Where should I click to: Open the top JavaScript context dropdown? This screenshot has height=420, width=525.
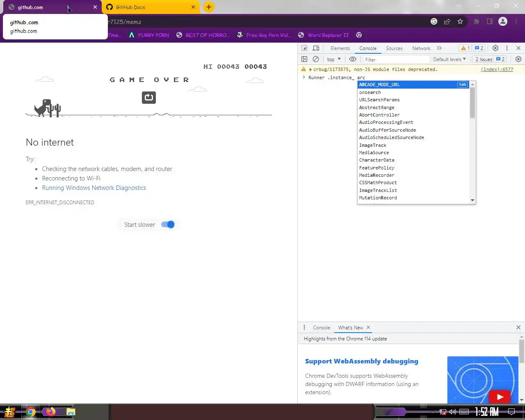pyautogui.click(x=334, y=59)
